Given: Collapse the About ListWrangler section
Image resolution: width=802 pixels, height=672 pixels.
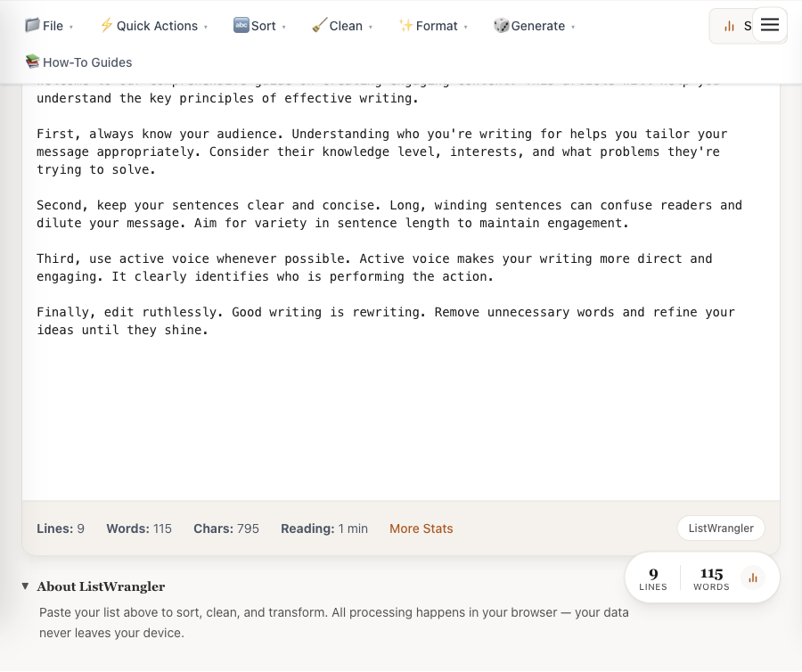Looking at the screenshot, I should (x=25, y=586).
